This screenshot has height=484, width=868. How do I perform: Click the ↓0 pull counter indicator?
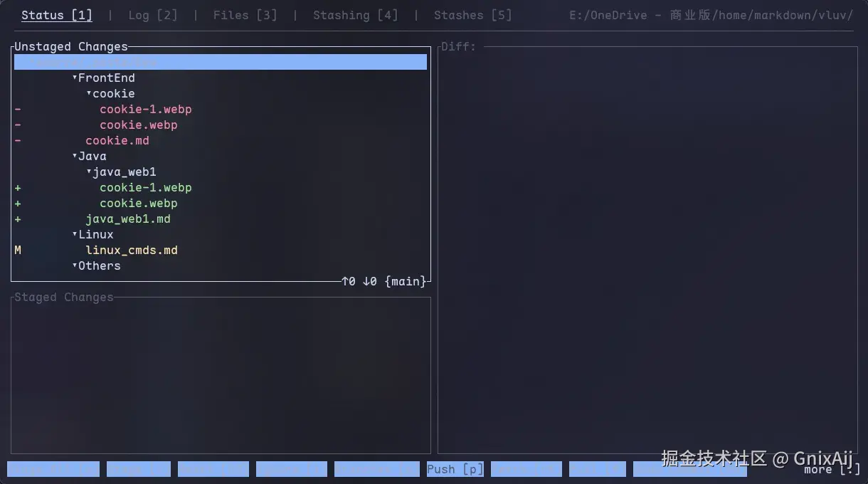pyautogui.click(x=369, y=281)
